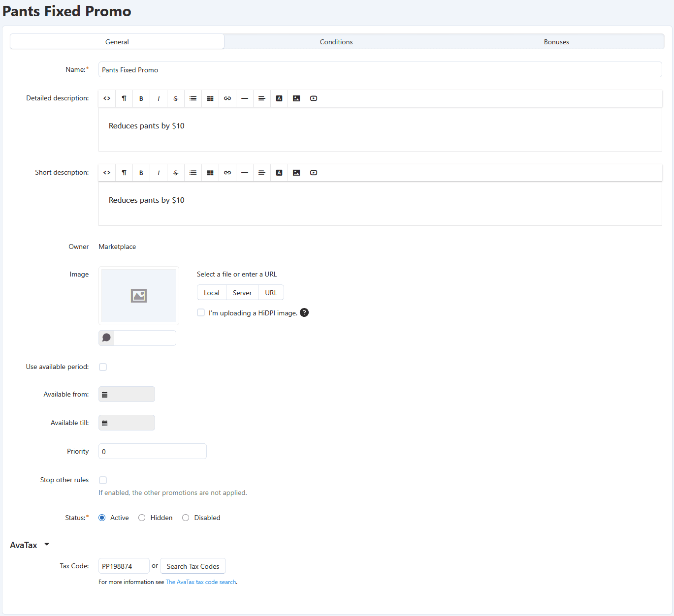Insert link in Short description editor

[x=227, y=173]
